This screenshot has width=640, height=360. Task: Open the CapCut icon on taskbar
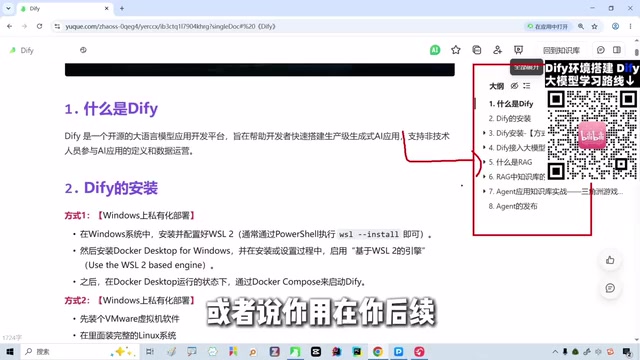(x=316, y=351)
